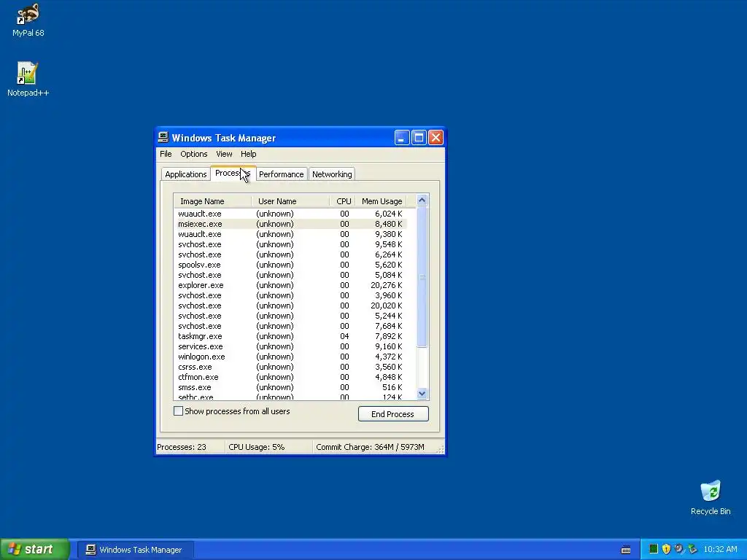Open the Options menu

pyautogui.click(x=194, y=154)
